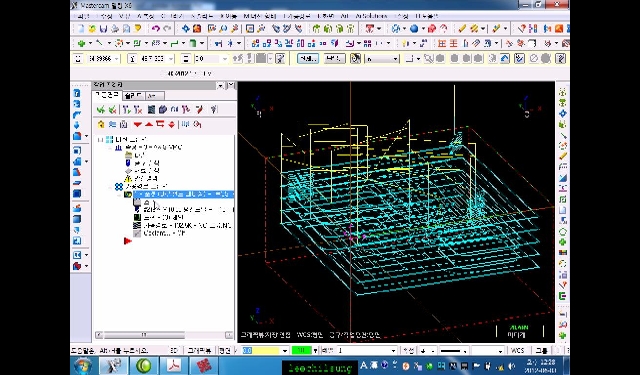
Task: Toggle toolpath display for selected operations
Action: tap(112, 124)
